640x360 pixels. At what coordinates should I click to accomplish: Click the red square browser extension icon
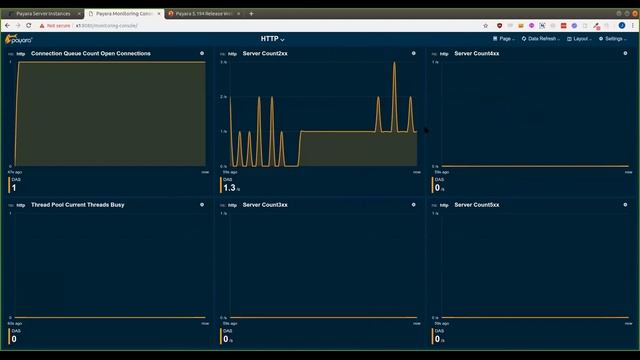click(563, 26)
